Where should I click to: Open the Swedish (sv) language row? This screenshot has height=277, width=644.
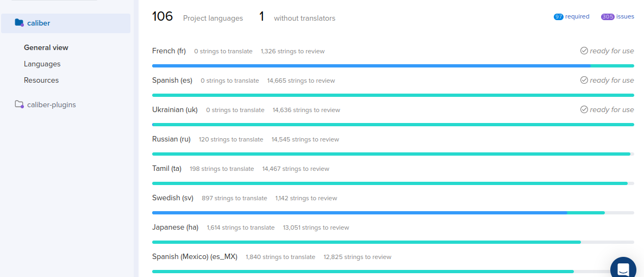pyautogui.click(x=173, y=198)
